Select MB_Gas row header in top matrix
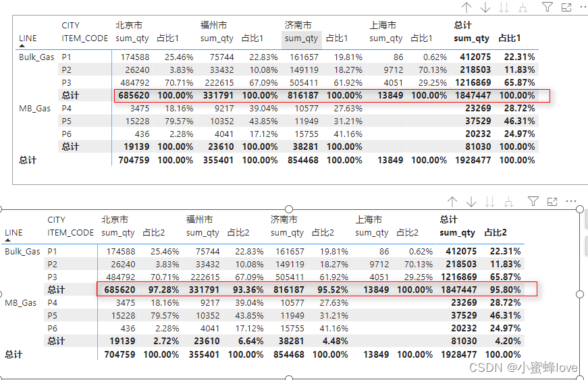588x380 pixels. (35, 108)
